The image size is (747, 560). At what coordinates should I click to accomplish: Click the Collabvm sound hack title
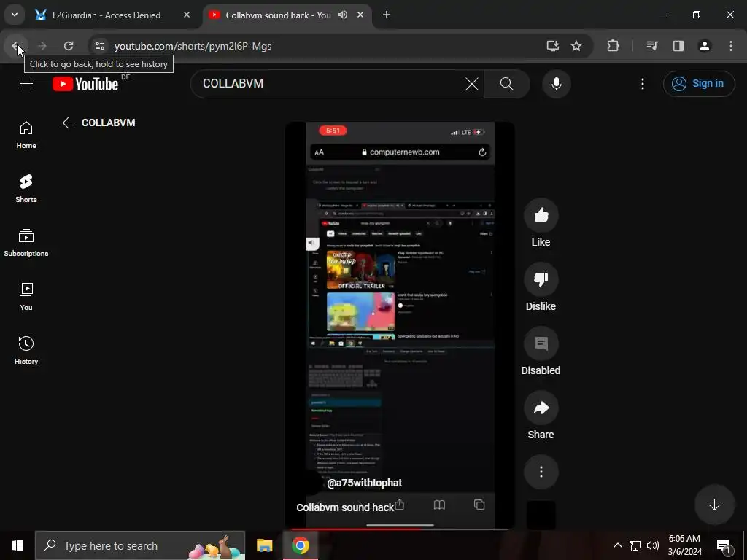coord(345,507)
